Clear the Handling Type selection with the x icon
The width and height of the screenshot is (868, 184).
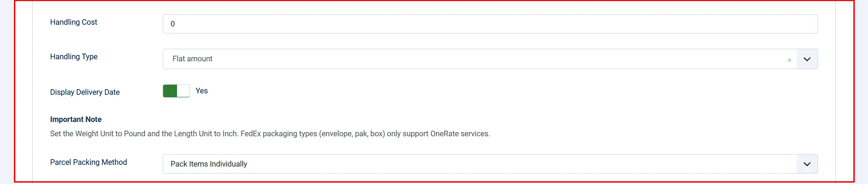click(x=789, y=60)
